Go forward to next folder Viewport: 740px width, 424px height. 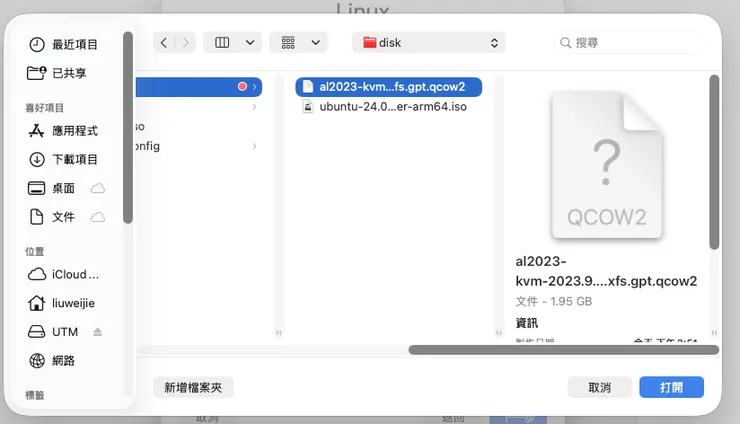tap(185, 43)
